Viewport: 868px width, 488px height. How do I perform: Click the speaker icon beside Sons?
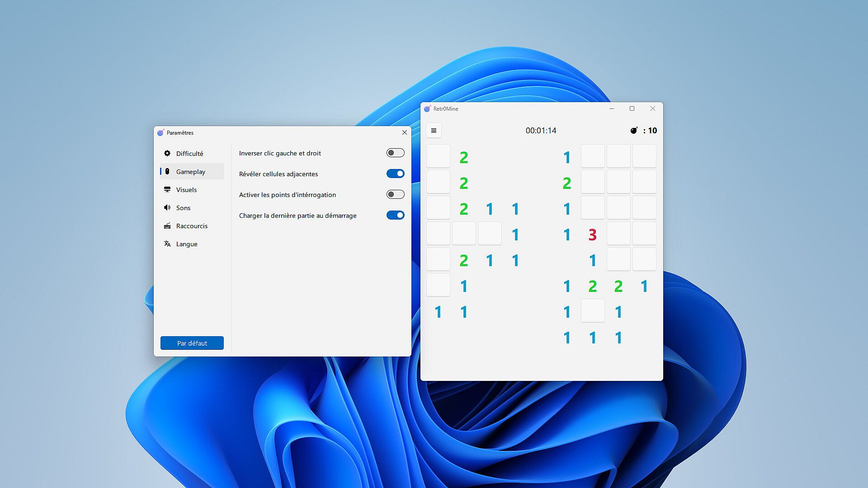[x=167, y=208]
